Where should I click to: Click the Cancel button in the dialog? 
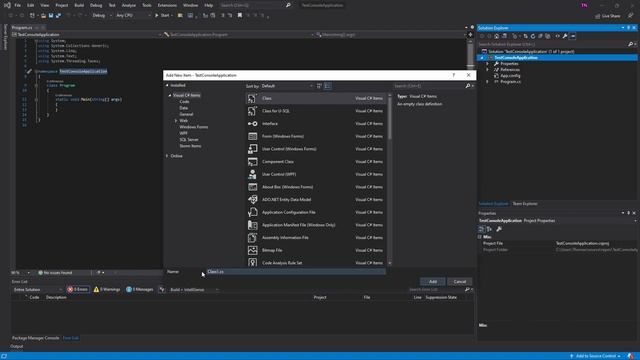pyautogui.click(x=460, y=282)
